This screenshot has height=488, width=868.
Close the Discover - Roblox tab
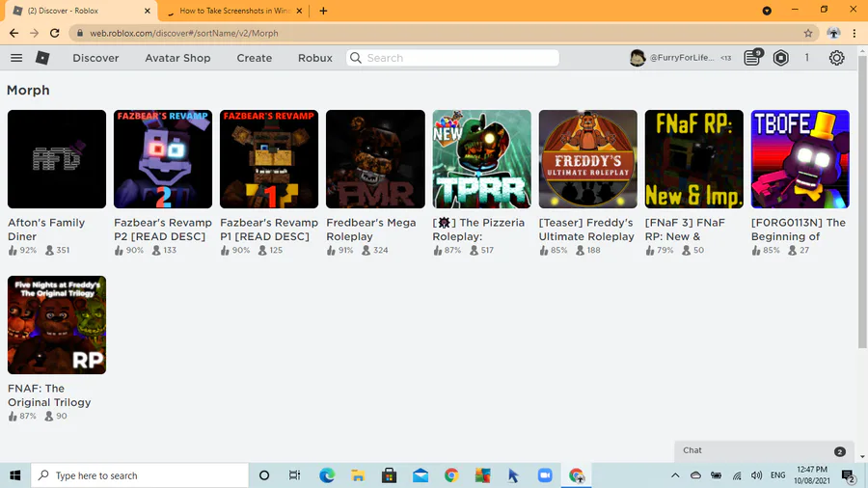coord(148,11)
